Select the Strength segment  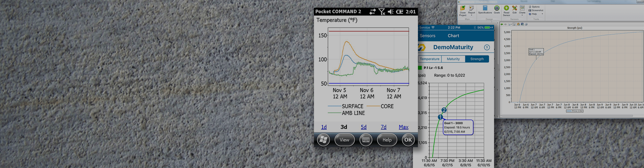477,59
